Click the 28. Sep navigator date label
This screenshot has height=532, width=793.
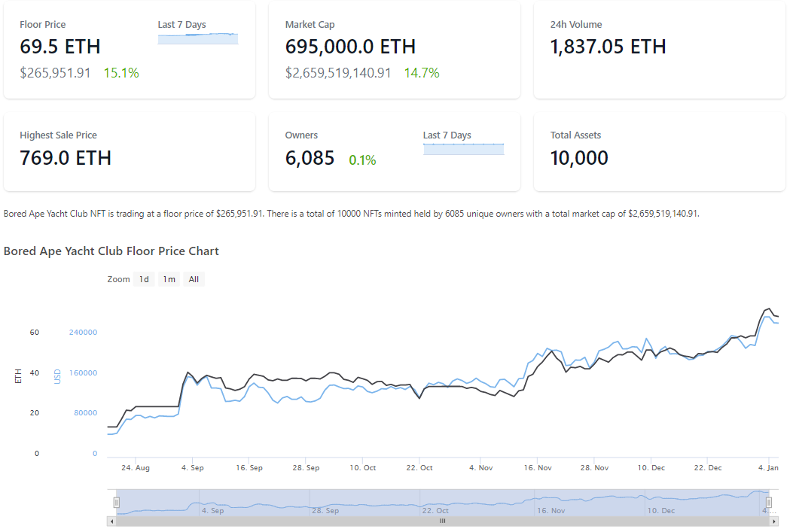pos(325,511)
